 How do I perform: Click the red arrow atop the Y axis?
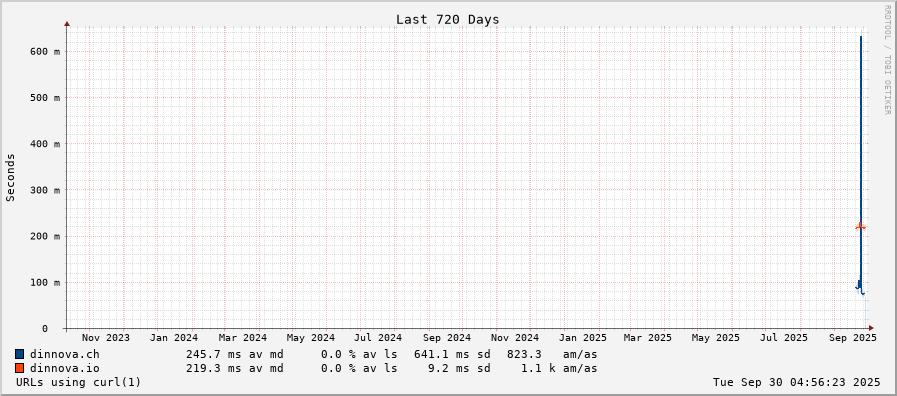pos(67,24)
